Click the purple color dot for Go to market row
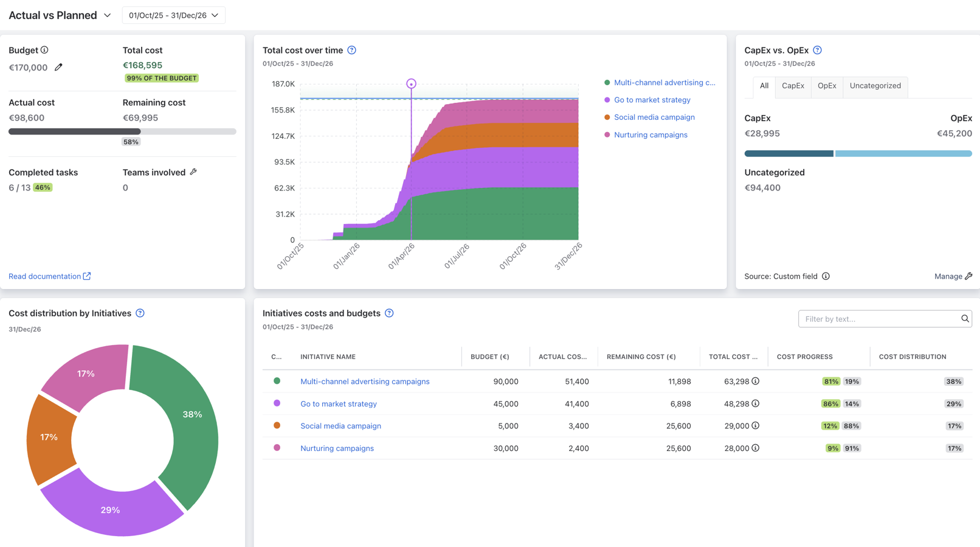The image size is (980, 547). coord(277,403)
